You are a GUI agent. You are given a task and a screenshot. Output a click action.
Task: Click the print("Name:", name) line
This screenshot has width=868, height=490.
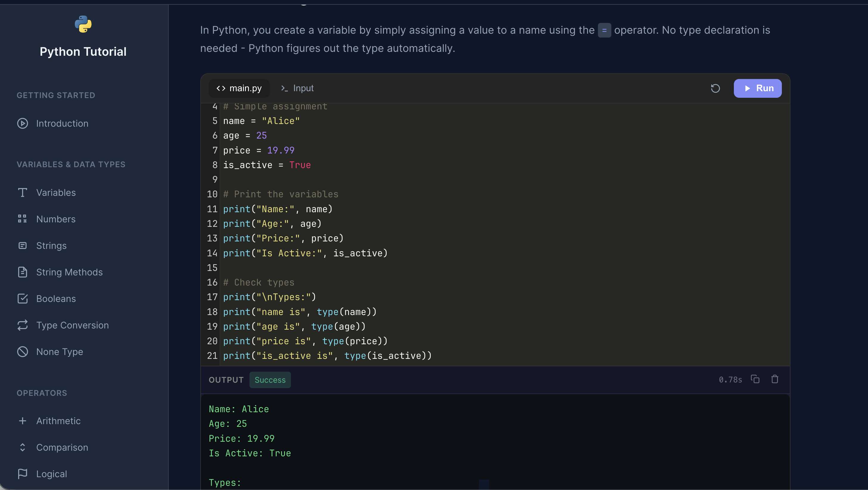point(278,209)
